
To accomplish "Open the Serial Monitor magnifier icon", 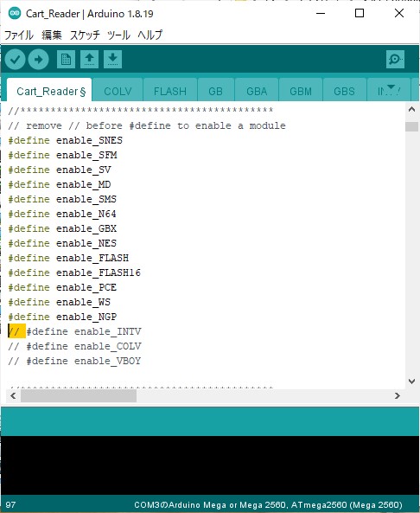I will [x=395, y=59].
